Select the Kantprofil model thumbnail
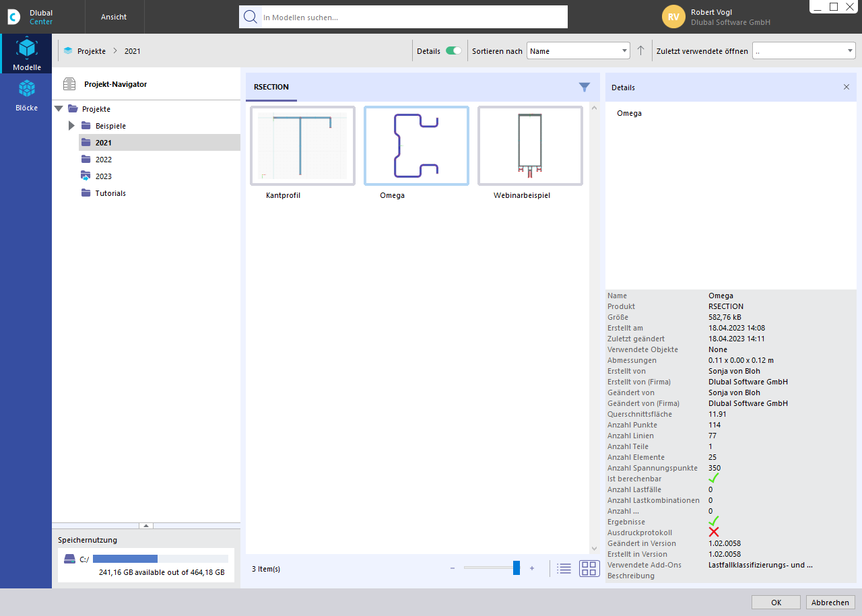Screen dimensions: 862x616 (x=302, y=145)
